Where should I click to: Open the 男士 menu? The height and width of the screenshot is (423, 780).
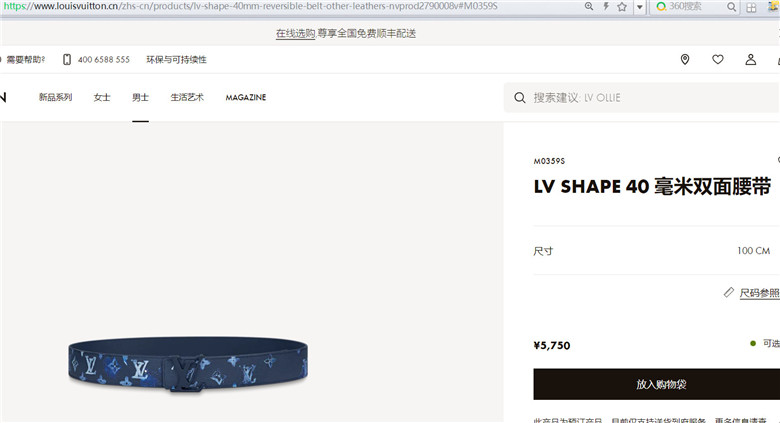[140, 98]
